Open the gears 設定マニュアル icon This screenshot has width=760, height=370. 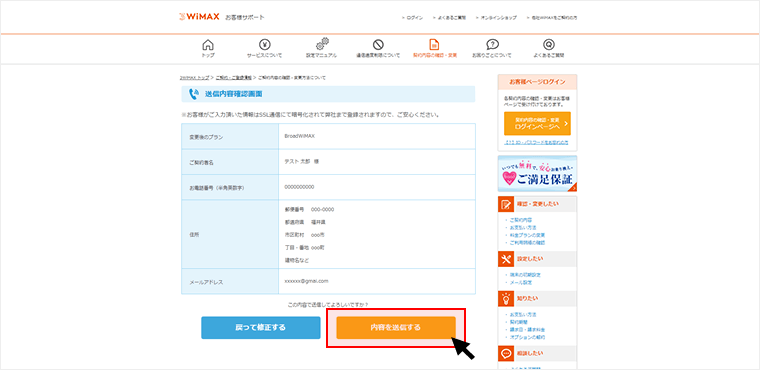click(321, 45)
